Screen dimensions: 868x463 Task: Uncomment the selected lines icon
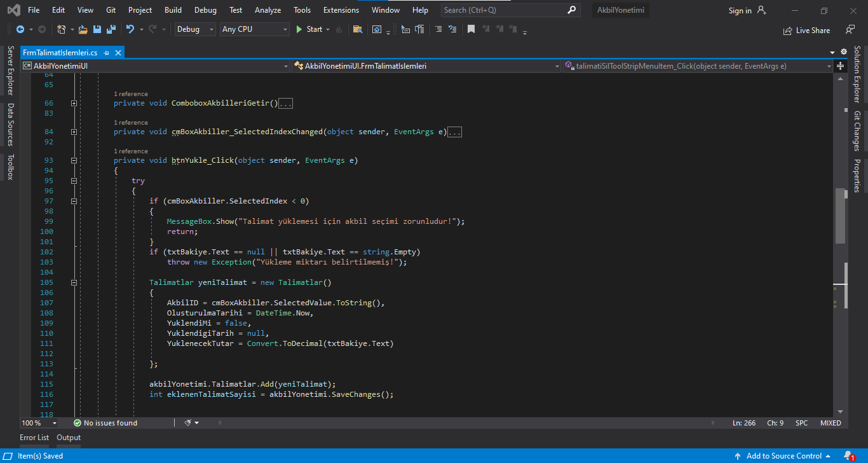coord(452,29)
